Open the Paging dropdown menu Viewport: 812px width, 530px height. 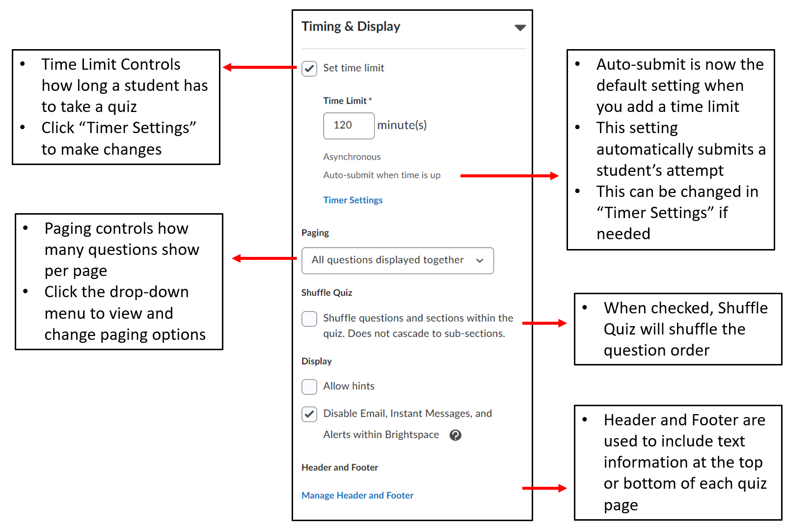pos(480,260)
